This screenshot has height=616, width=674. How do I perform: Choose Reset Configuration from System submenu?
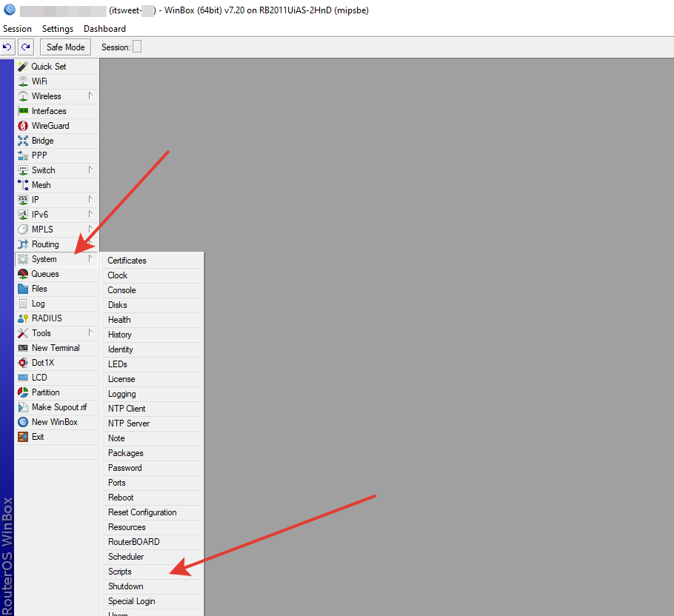pos(142,512)
